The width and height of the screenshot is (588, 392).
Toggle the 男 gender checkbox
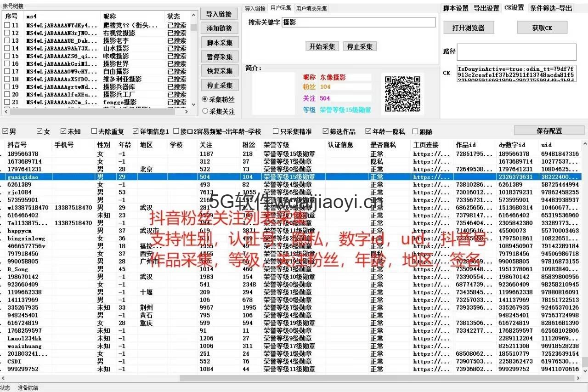pos(5,131)
